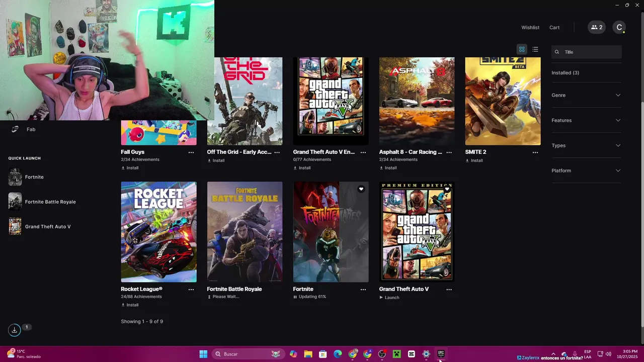This screenshot has height=362, width=644.
Task: Open Off The Grid three-dot options menu
Action: click(277, 152)
